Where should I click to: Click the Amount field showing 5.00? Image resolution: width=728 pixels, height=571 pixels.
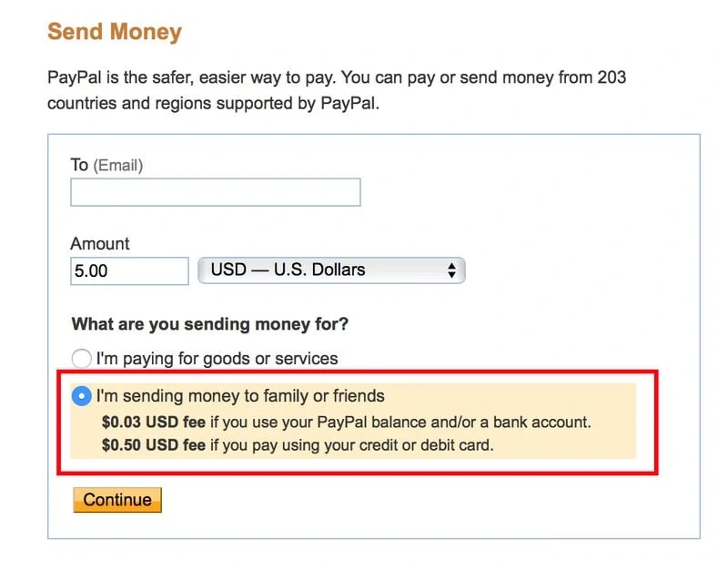pyautogui.click(x=129, y=270)
